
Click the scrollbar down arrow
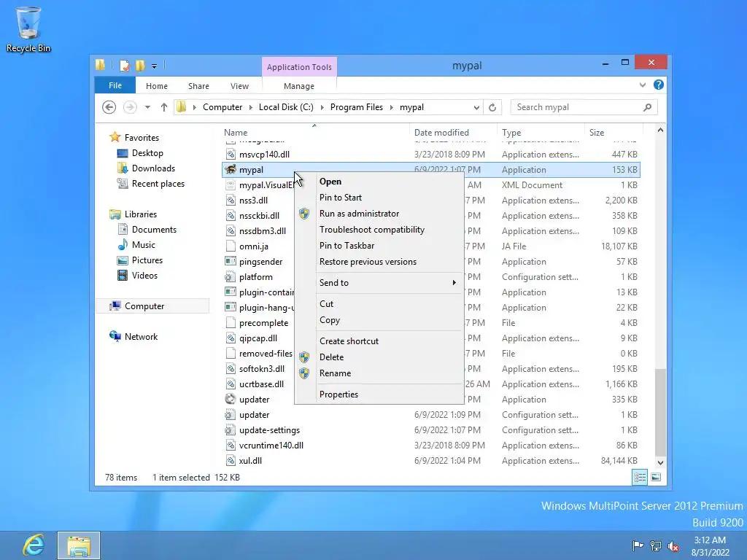coord(660,462)
